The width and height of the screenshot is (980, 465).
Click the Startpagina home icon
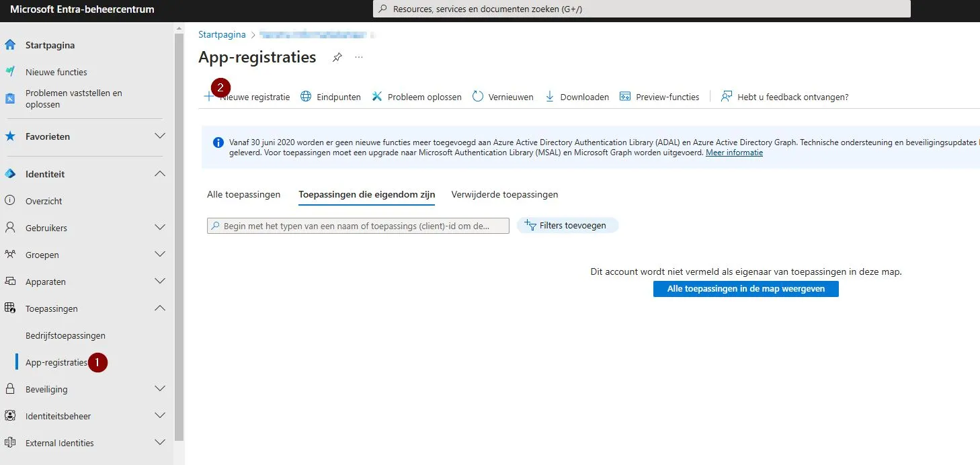click(x=10, y=45)
